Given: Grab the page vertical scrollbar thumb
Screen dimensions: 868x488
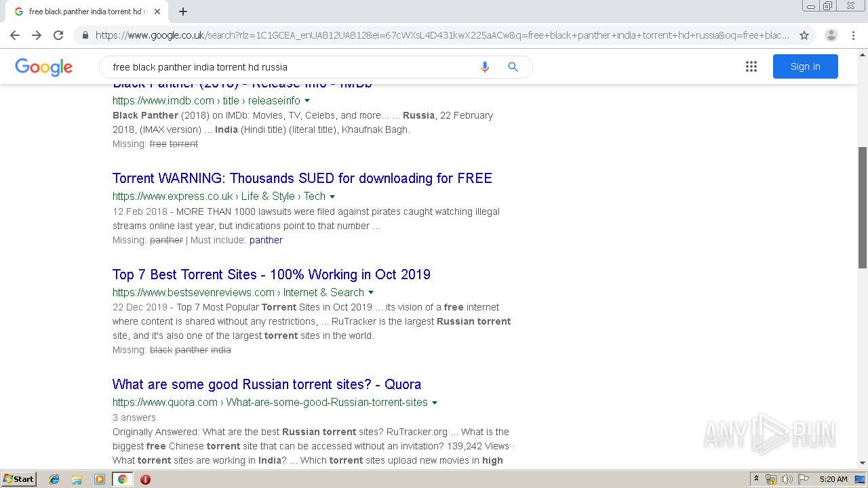Looking at the screenshot, I should 863,207.
